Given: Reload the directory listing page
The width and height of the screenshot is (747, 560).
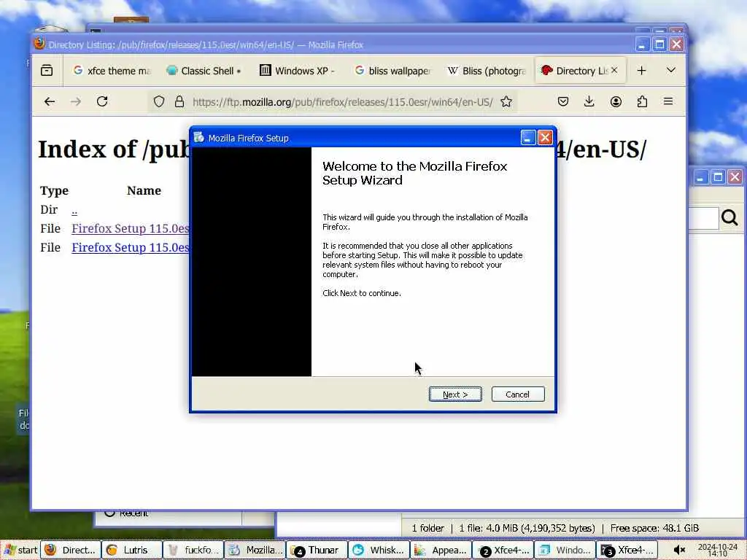Looking at the screenshot, I should (102, 101).
